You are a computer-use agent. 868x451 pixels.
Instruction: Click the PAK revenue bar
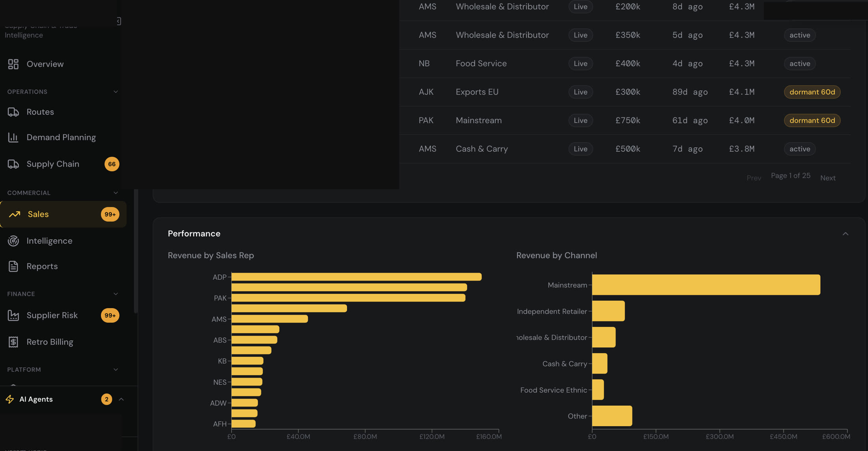[348, 298]
